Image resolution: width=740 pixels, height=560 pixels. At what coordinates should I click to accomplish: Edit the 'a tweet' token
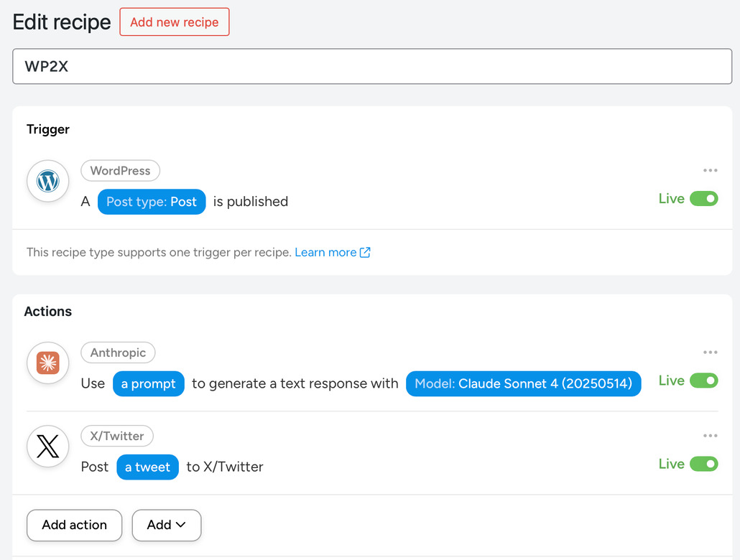[x=147, y=467]
